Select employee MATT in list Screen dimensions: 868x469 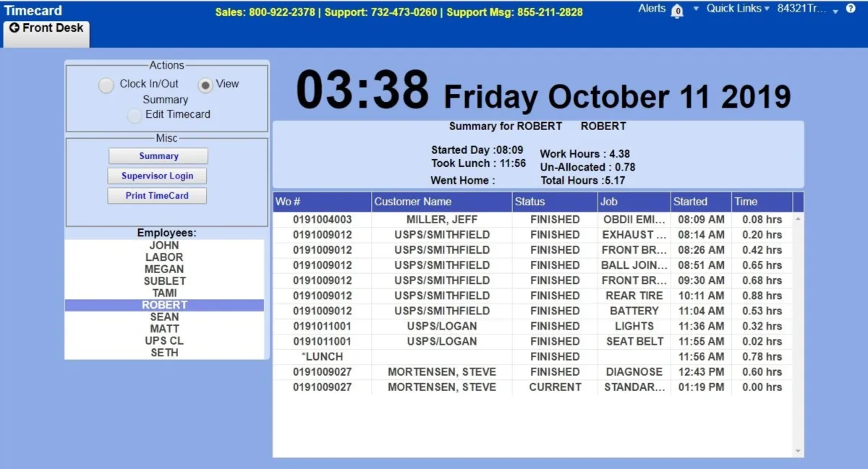[164, 329]
